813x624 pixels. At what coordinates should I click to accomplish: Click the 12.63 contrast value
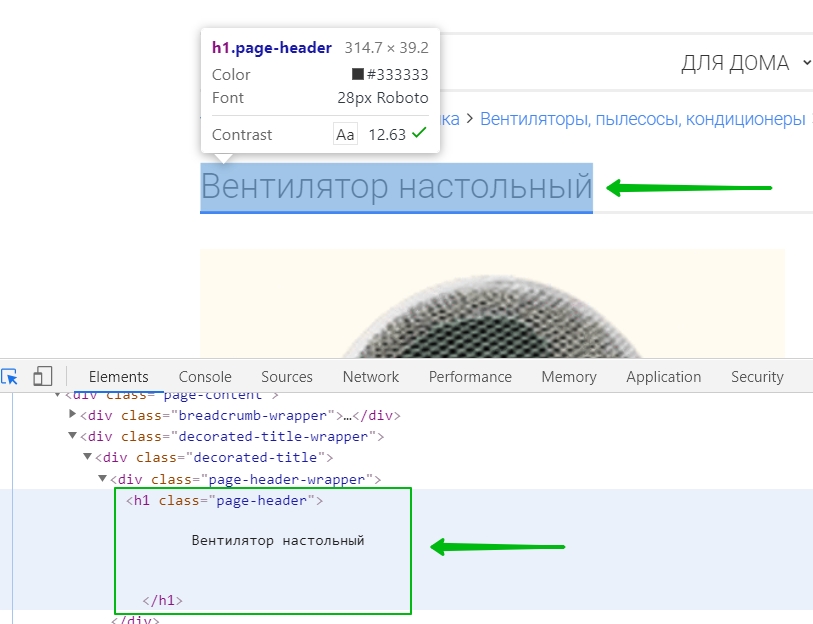click(x=387, y=135)
